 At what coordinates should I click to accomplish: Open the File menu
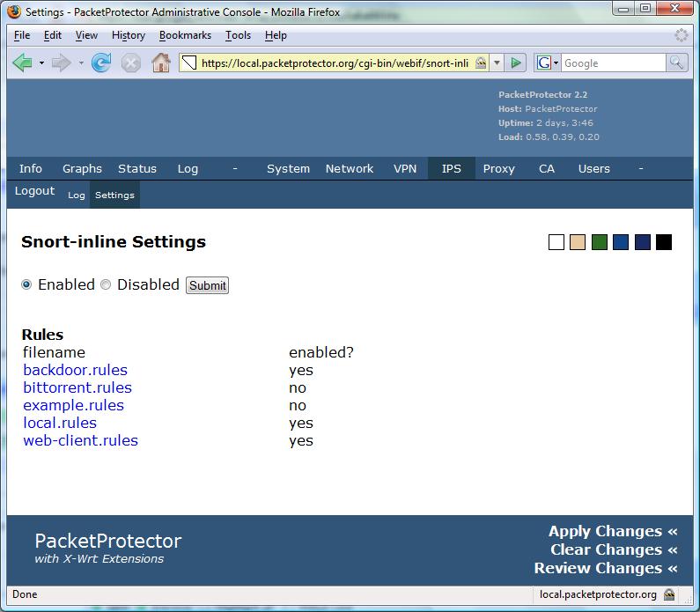(22, 35)
